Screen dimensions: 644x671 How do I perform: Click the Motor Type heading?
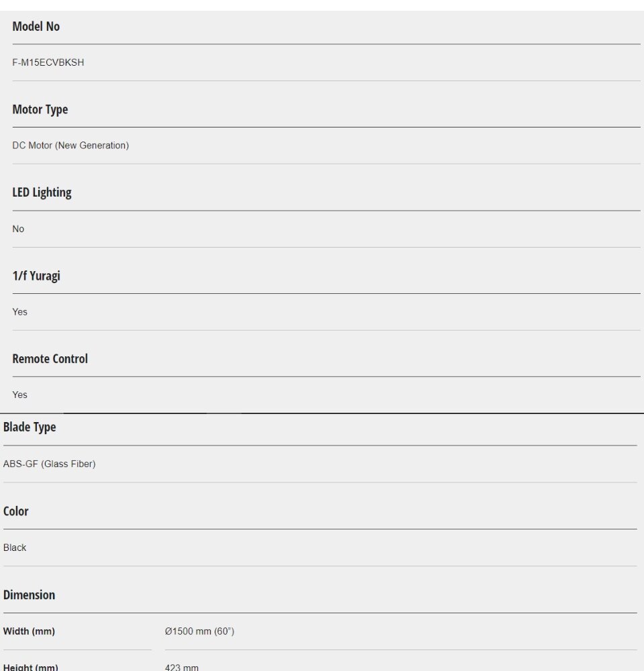pyautogui.click(x=40, y=109)
